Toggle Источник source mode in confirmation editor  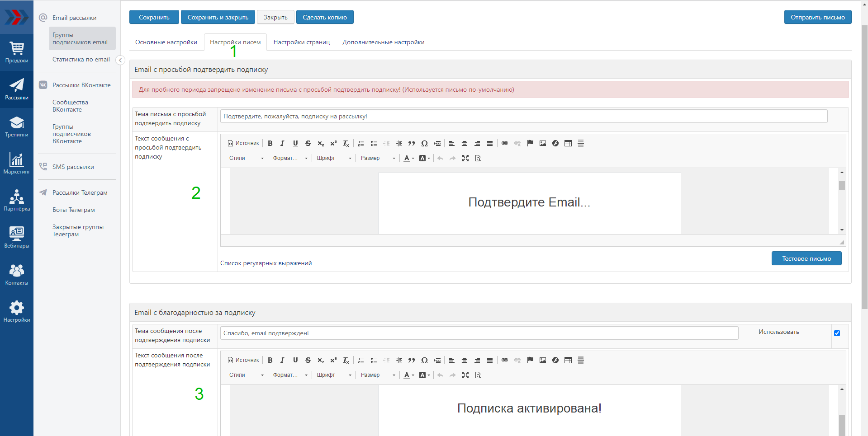pyautogui.click(x=243, y=143)
